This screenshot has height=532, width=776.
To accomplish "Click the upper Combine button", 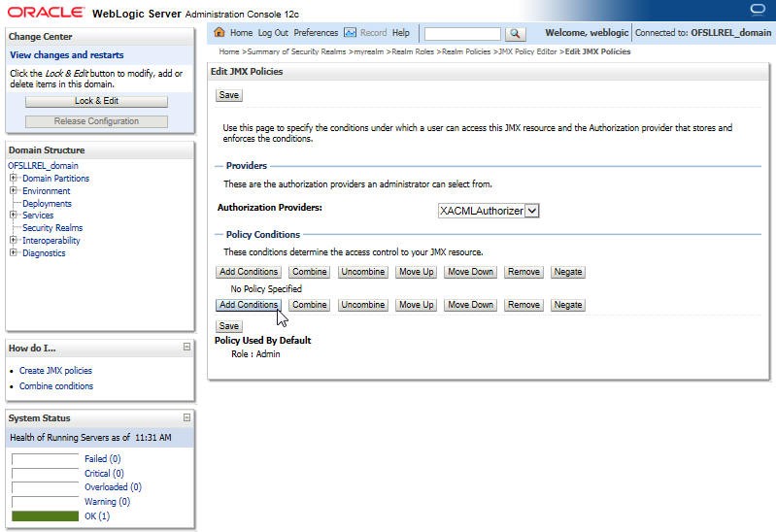I will coord(309,272).
